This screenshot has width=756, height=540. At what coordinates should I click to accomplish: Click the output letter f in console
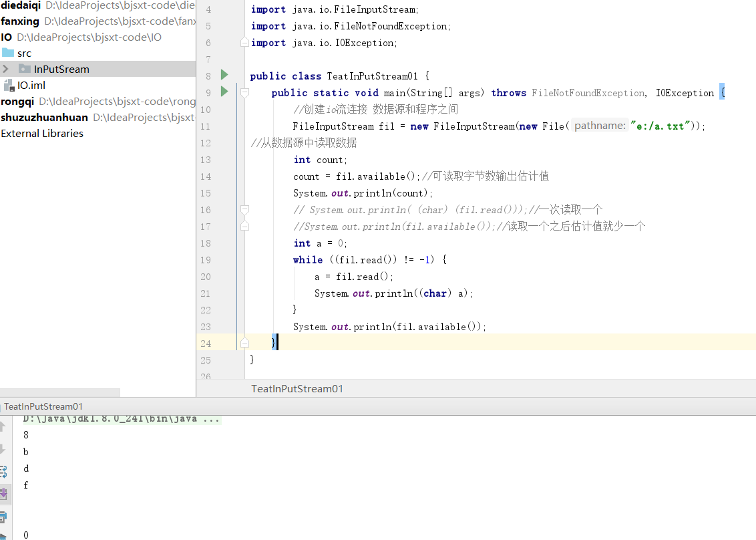pos(25,485)
